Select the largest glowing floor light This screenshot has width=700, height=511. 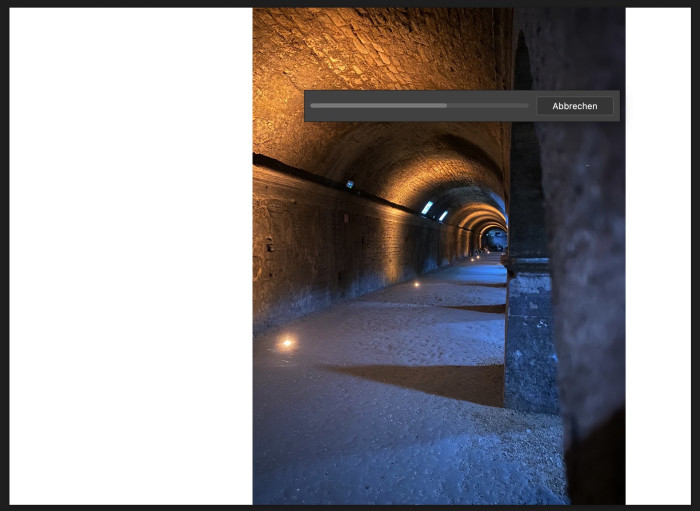(287, 343)
